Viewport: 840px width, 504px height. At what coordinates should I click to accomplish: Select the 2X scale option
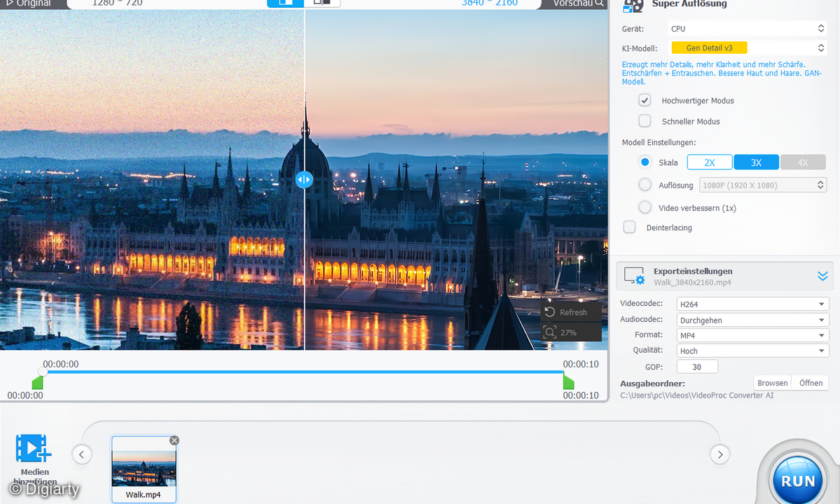pos(709,161)
